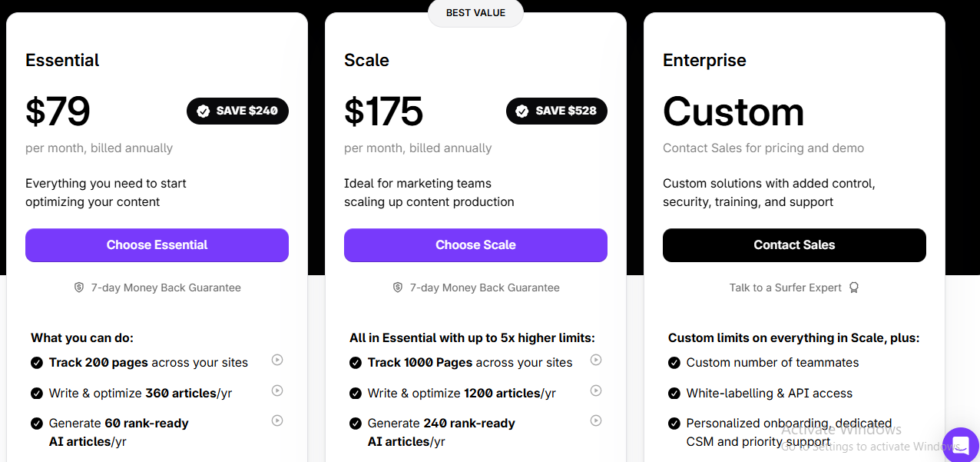Screen dimensions: 980x462
Task: Play video for 60 rank-ready AI articles
Action: tap(277, 420)
